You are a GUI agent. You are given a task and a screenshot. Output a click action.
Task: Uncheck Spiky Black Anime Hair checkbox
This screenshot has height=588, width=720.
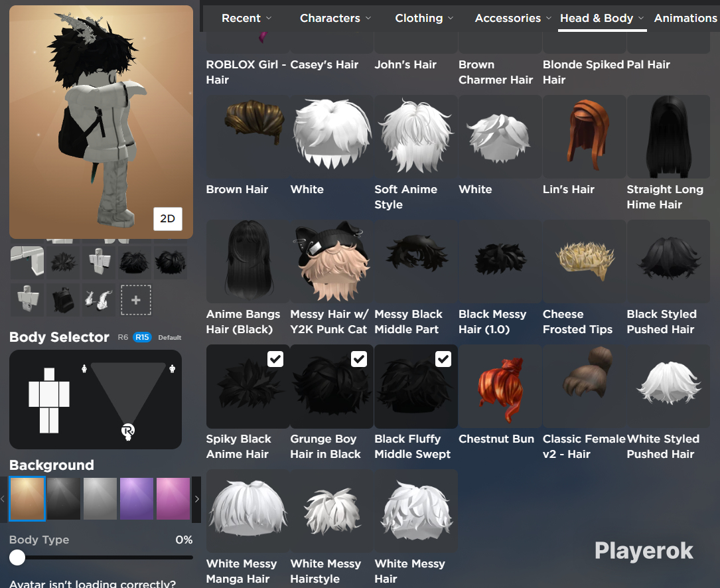pyautogui.click(x=275, y=359)
